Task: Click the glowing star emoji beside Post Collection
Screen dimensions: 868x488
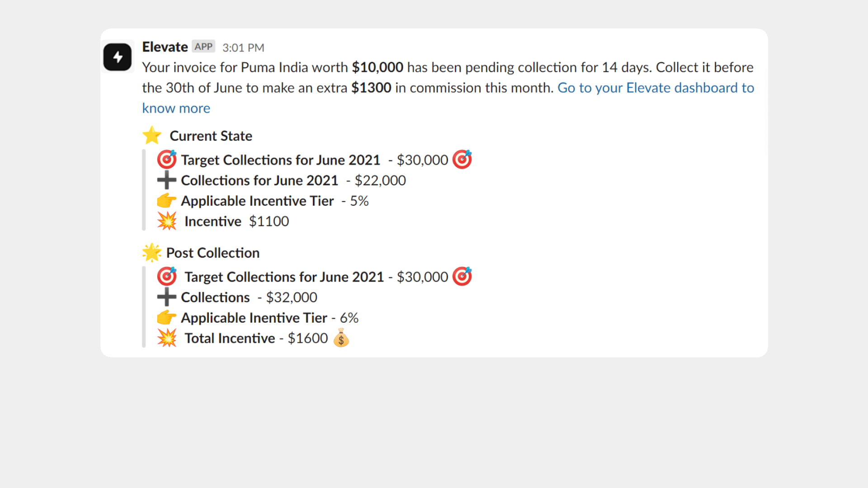Action: pyautogui.click(x=152, y=253)
